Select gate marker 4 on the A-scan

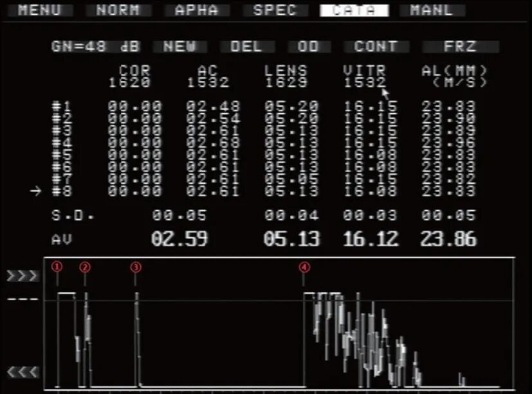coord(304,267)
